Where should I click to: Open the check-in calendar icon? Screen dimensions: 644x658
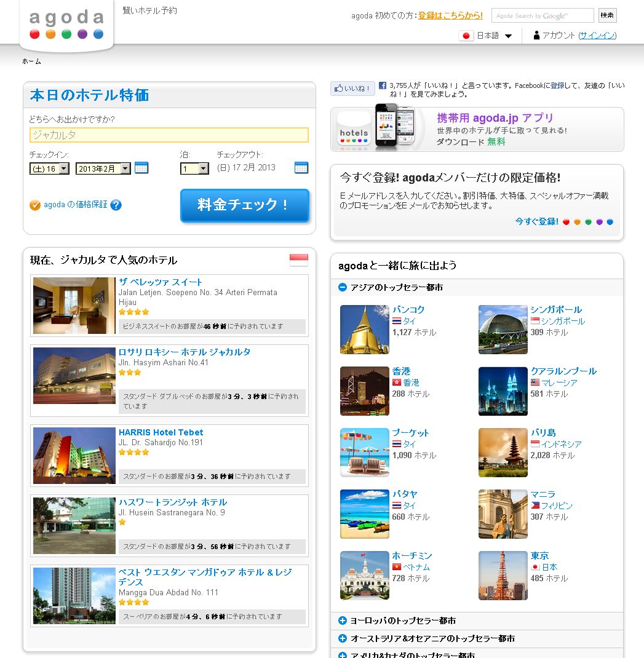[x=141, y=168]
